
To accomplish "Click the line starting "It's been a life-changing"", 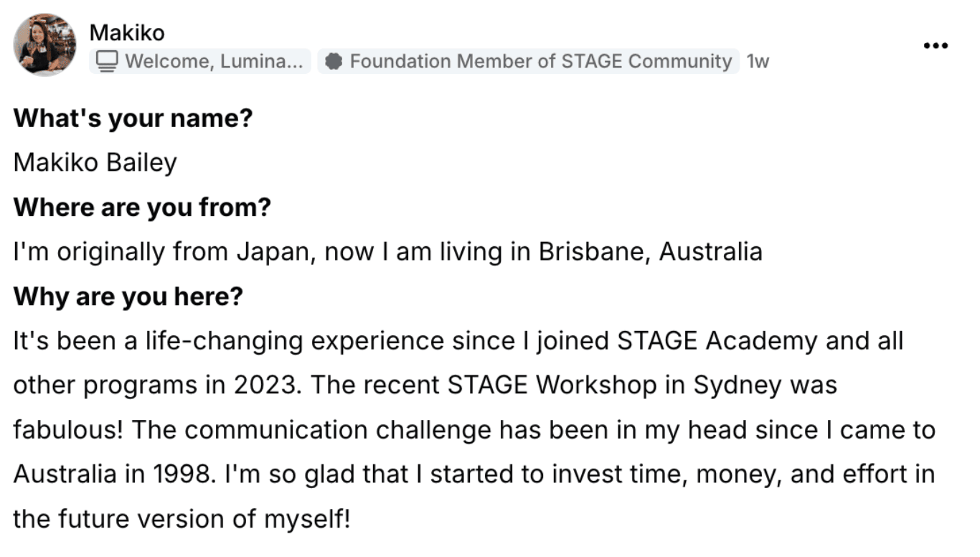I will click(458, 341).
